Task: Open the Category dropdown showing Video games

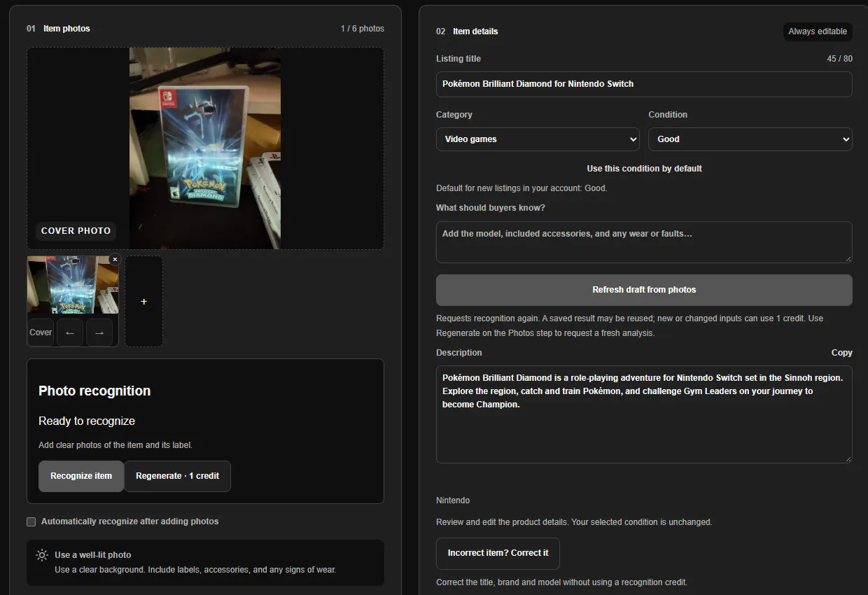Action: 538,139
